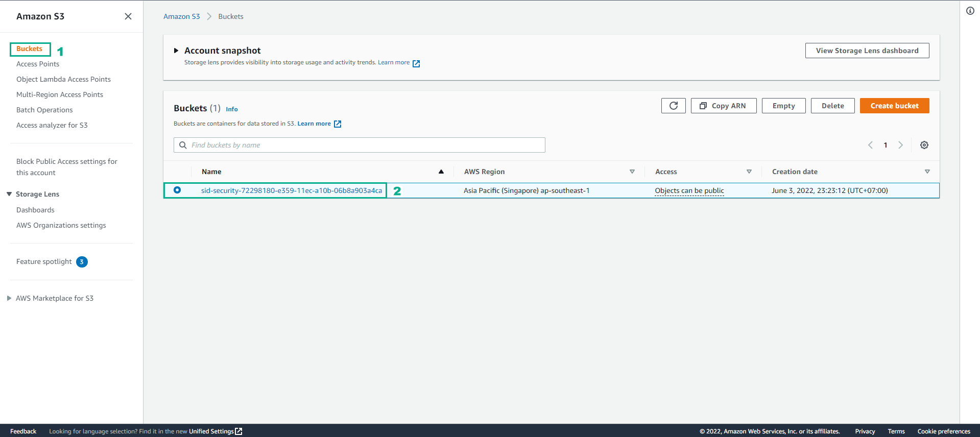This screenshot has width=980, height=437.
Task: Open table preferences gear icon
Action: coord(924,145)
